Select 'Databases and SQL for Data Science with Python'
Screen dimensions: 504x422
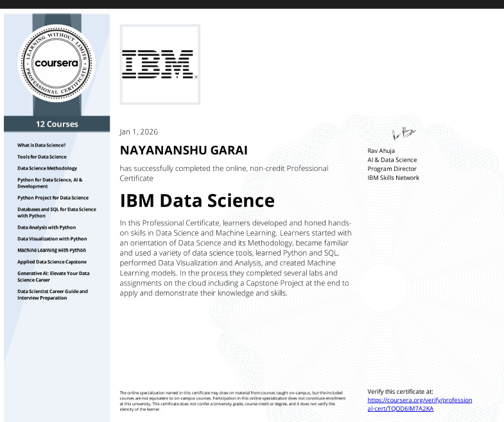coord(56,213)
